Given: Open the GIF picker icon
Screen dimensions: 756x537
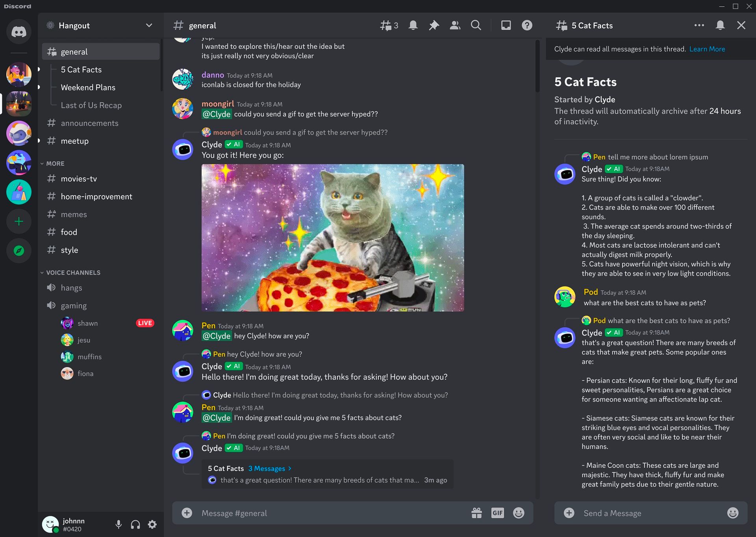Looking at the screenshot, I should [497, 513].
